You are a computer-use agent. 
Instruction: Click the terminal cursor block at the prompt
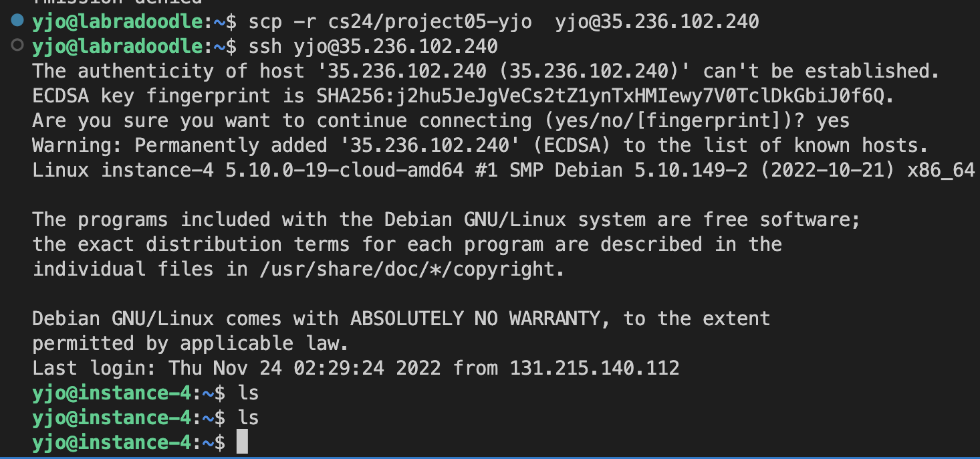click(x=242, y=442)
